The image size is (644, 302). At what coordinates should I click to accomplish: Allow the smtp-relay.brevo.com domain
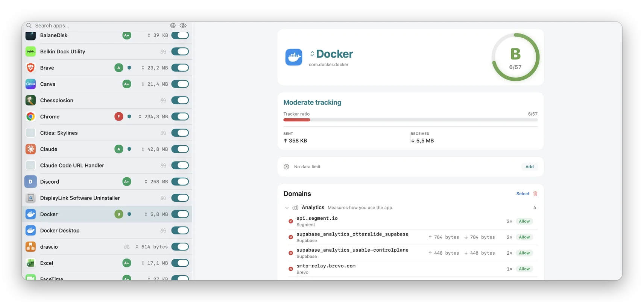click(524, 269)
